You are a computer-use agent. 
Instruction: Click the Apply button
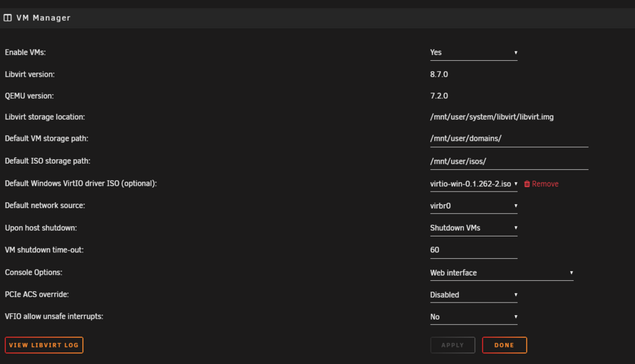(453, 345)
